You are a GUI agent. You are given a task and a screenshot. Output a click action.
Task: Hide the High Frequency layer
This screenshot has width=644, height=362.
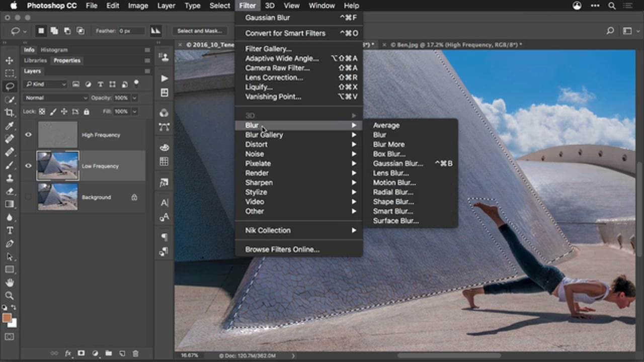pos(29,135)
